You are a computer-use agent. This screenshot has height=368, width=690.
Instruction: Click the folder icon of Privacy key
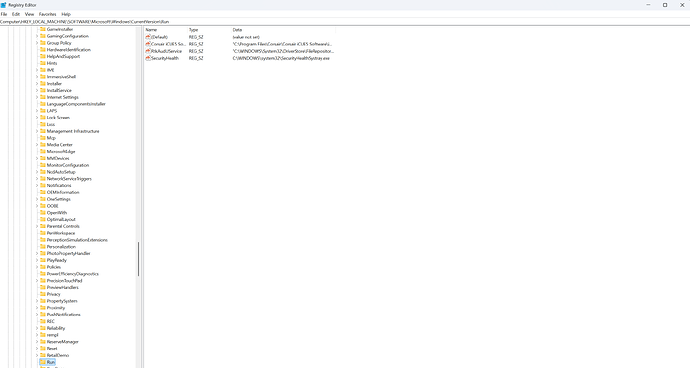[43, 294]
